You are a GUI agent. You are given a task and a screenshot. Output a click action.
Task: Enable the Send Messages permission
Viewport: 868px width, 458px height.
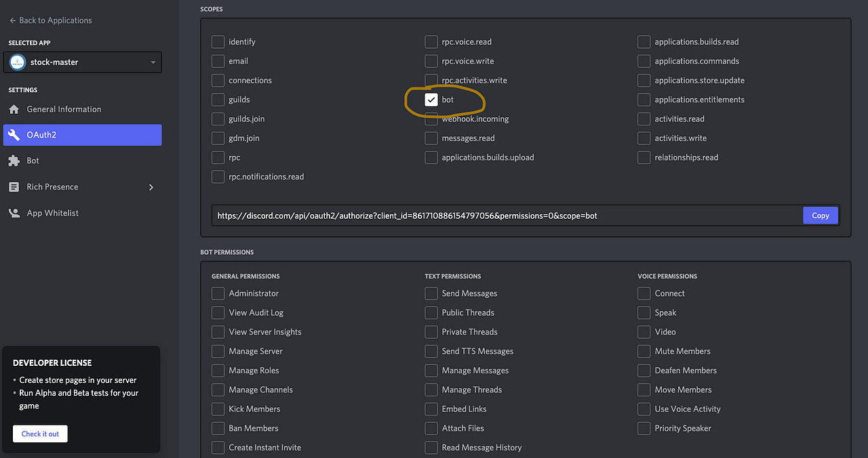click(x=431, y=293)
